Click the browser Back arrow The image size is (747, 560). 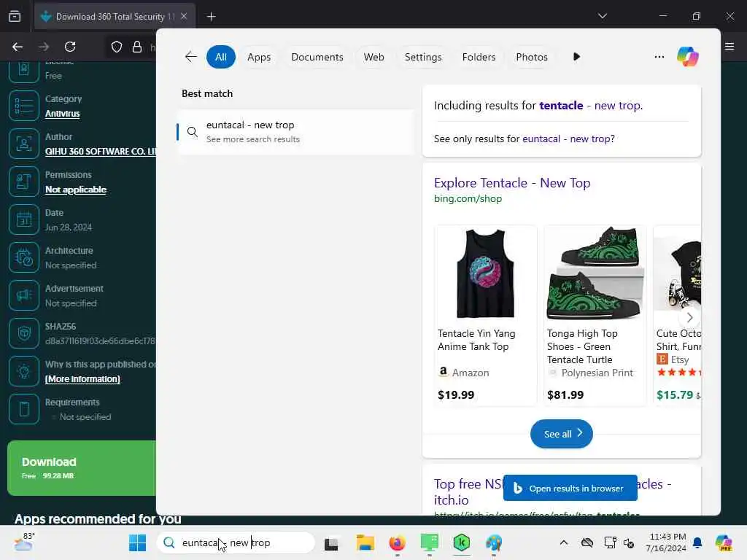pyautogui.click(x=18, y=47)
